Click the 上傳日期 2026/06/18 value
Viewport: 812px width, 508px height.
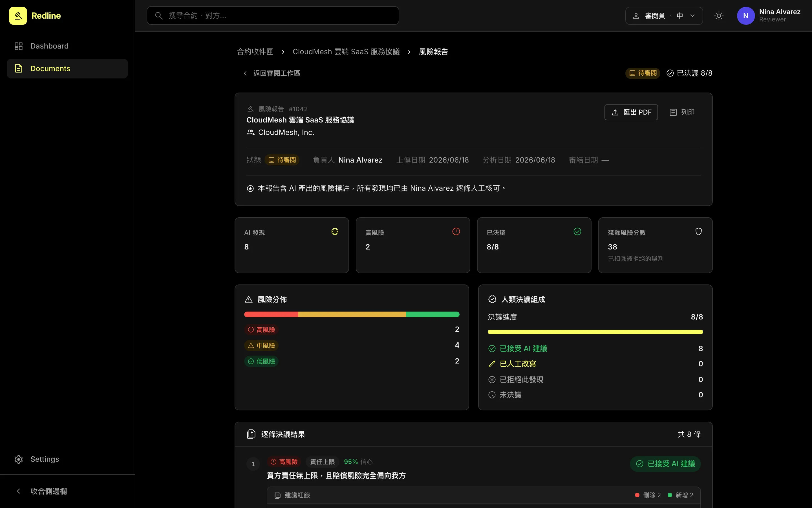(449, 160)
